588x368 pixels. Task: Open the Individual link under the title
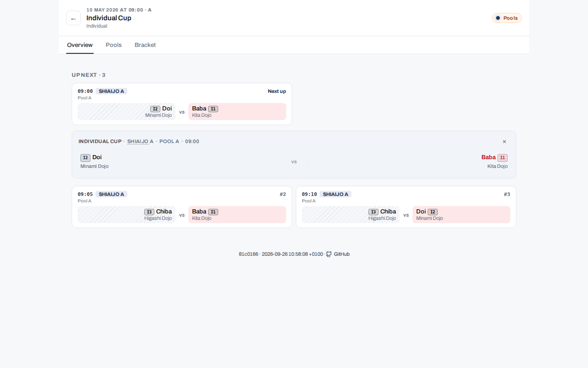(x=97, y=26)
